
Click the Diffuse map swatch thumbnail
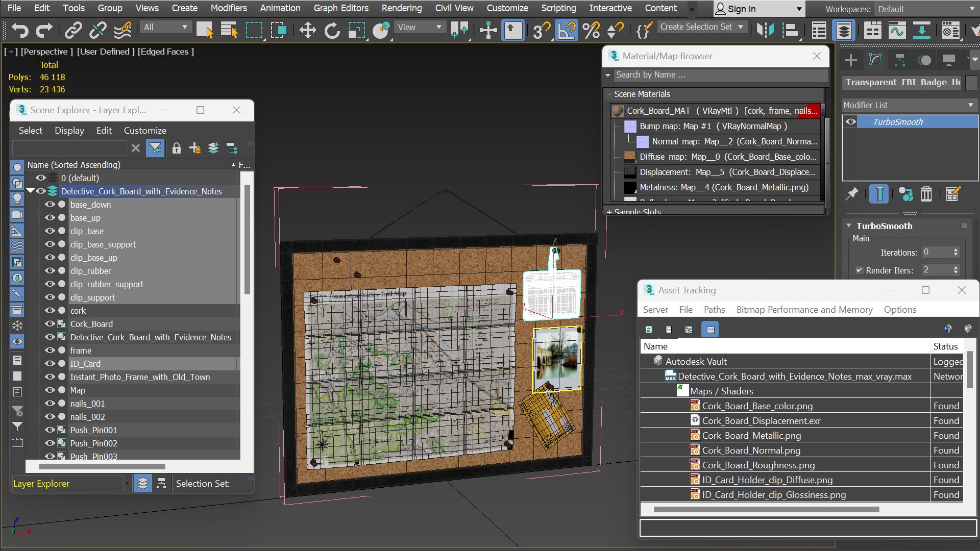tap(630, 156)
